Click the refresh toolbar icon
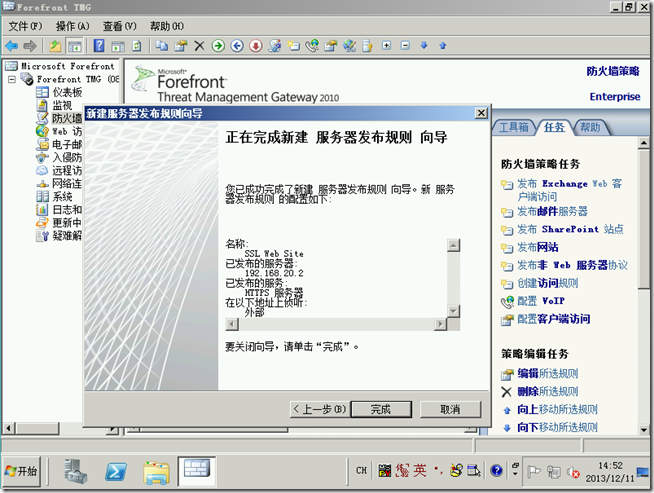The image size is (654, 493). (137, 46)
